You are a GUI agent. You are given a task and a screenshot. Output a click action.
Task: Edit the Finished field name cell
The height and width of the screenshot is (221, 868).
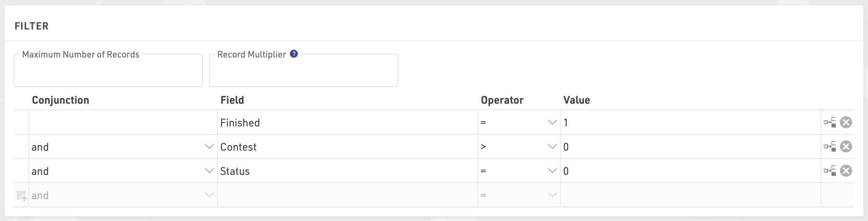click(347, 123)
